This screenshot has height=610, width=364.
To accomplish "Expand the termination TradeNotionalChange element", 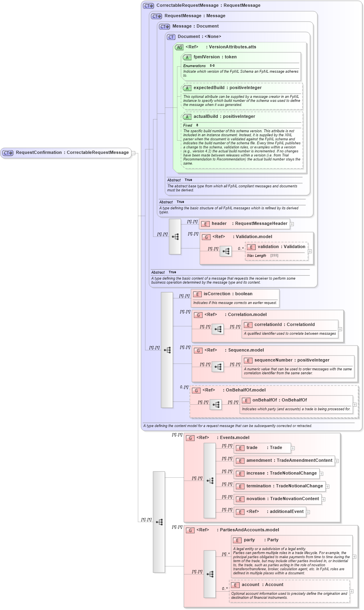I will pos(328,487).
